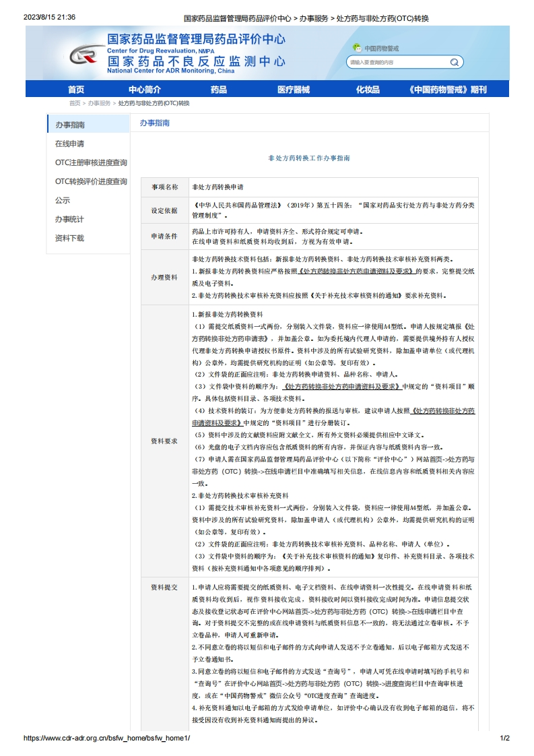
Task: Go to 办事统计 sidebar item
Action: pyautogui.click(x=70, y=219)
